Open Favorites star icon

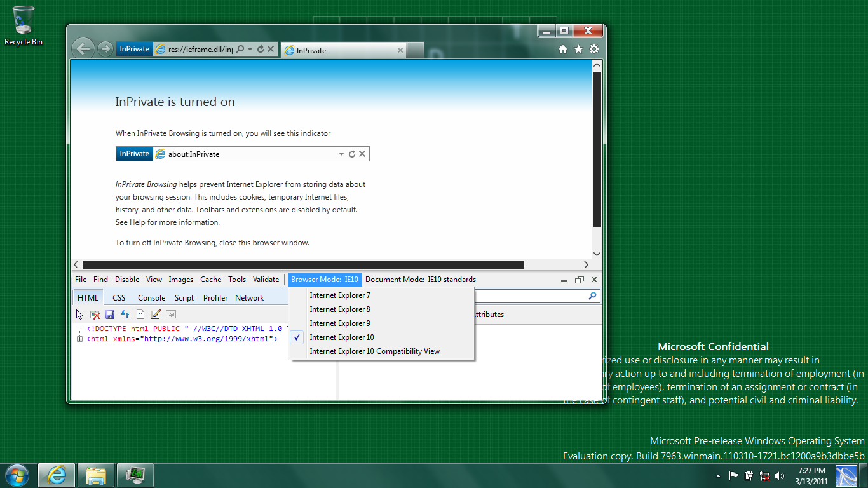pyautogui.click(x=578, y=49)
